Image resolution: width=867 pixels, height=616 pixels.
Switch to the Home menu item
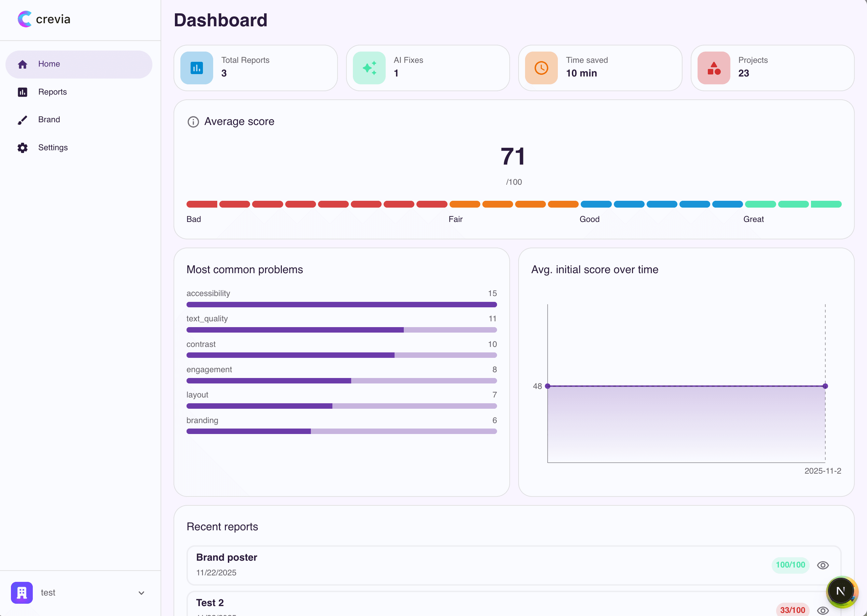coord(49,64)
